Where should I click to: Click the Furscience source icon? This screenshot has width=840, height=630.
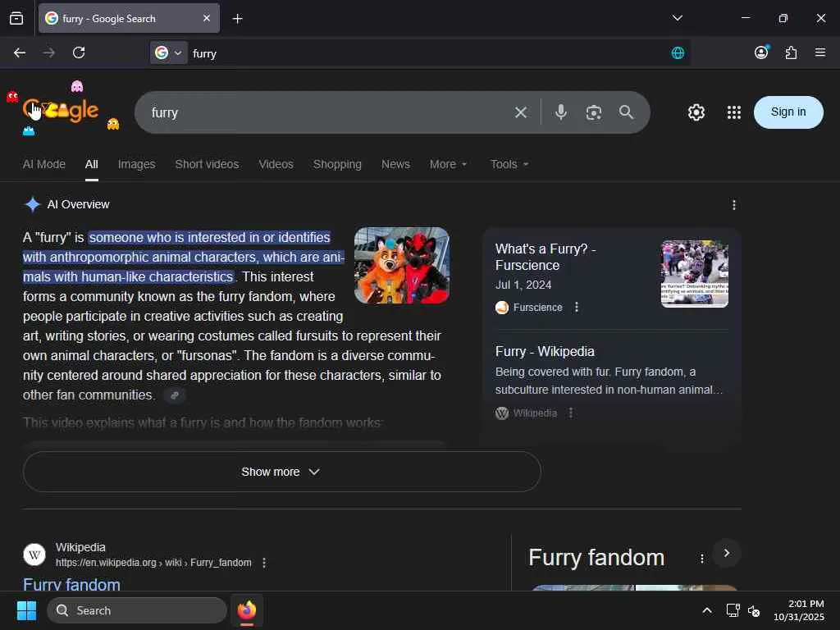coord(502,307)
